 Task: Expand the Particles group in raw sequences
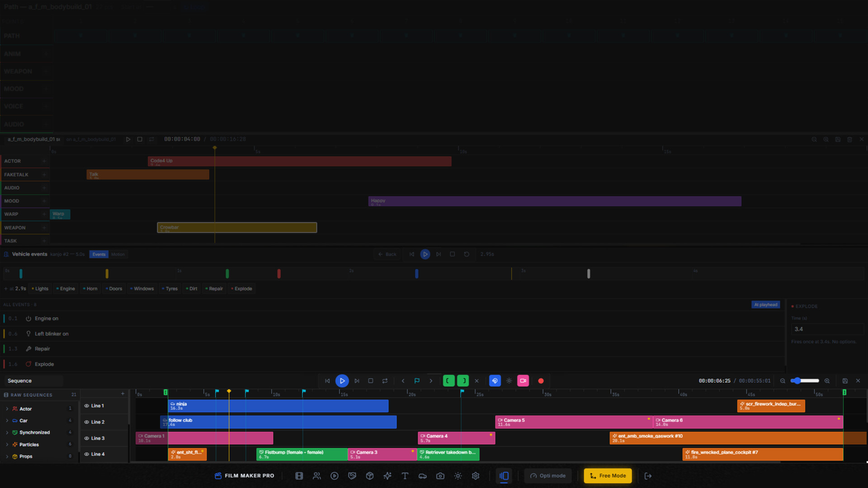point(7,445)
